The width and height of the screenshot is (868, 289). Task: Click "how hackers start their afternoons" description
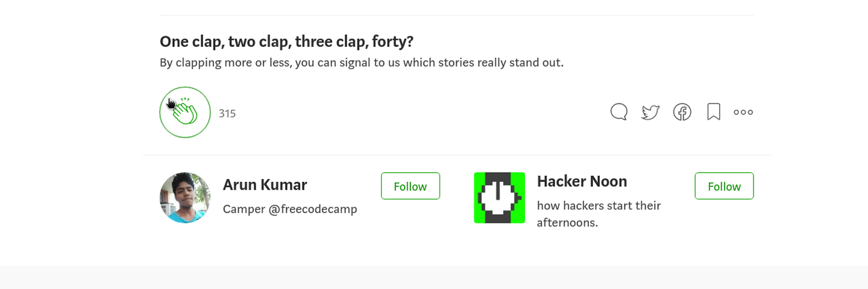coord(599,214)
